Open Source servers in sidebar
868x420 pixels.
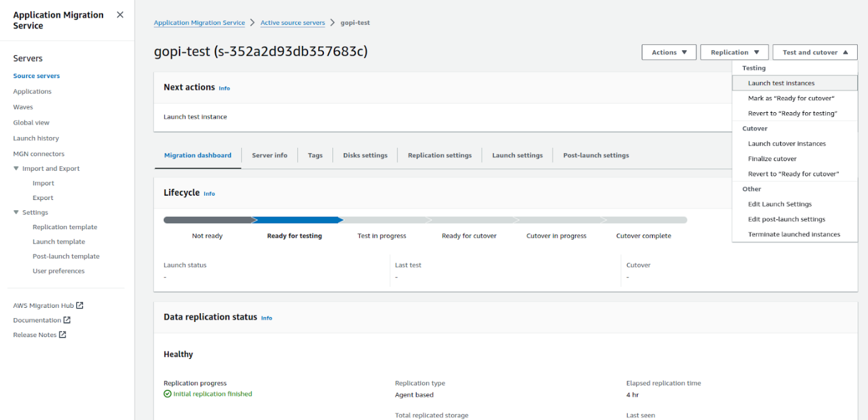[x=36, y=76]
